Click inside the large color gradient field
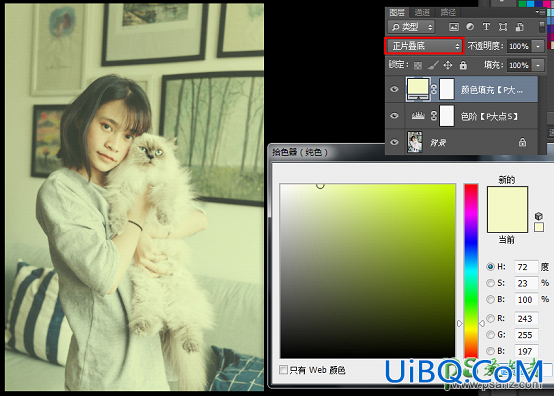Screen dimensions: 554x396 click(x=367, y=271)
